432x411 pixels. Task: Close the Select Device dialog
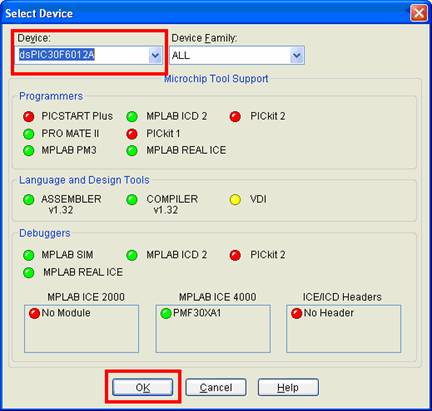pos(419,13)
